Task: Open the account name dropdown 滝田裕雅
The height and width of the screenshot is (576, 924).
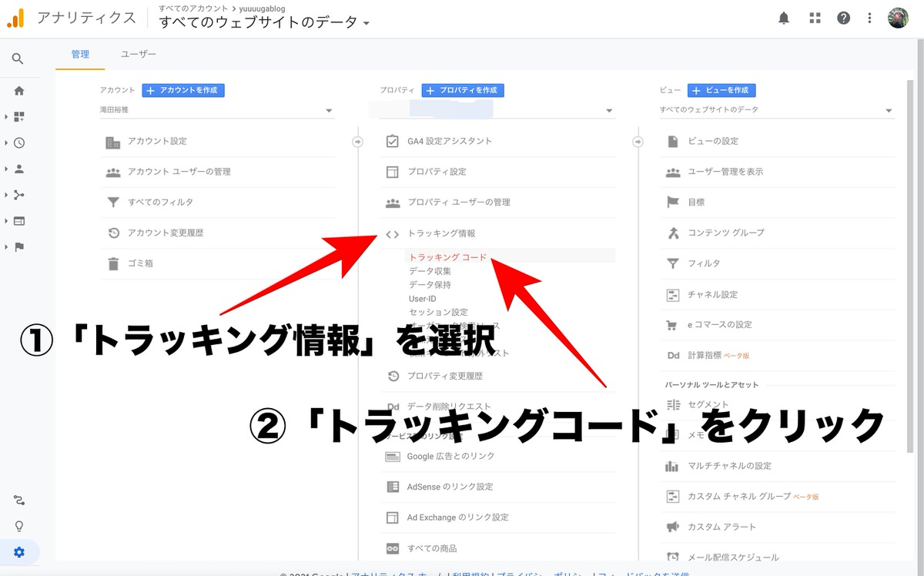Action: [x=217, y=110]
